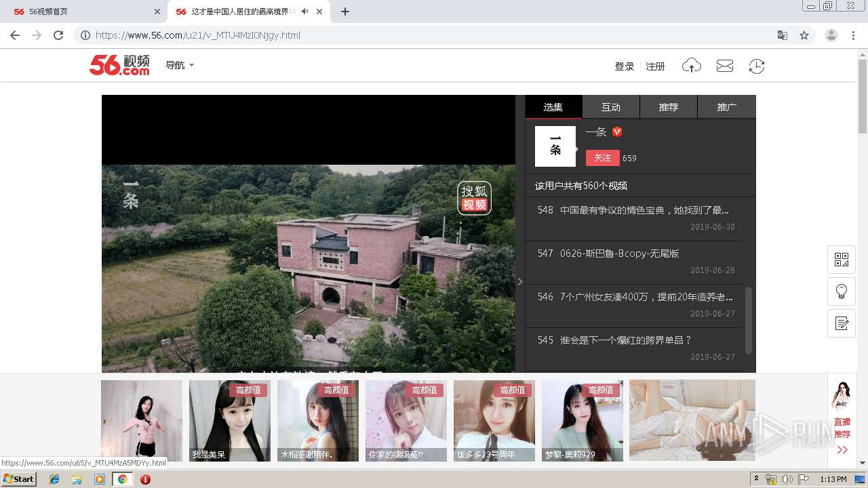Open the cloud upload icon
Viewport: 868px width, 488px height.
tap(692, 66)
